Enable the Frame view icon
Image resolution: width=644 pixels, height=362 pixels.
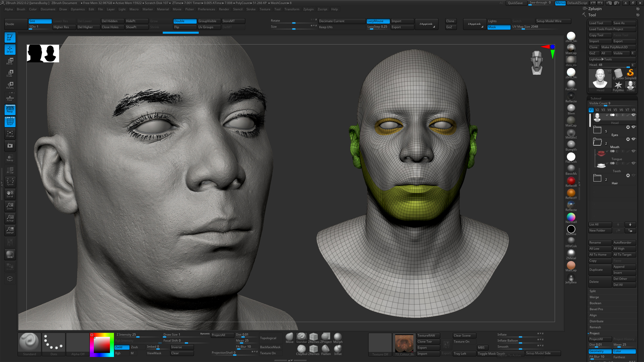tap(10, 134)
